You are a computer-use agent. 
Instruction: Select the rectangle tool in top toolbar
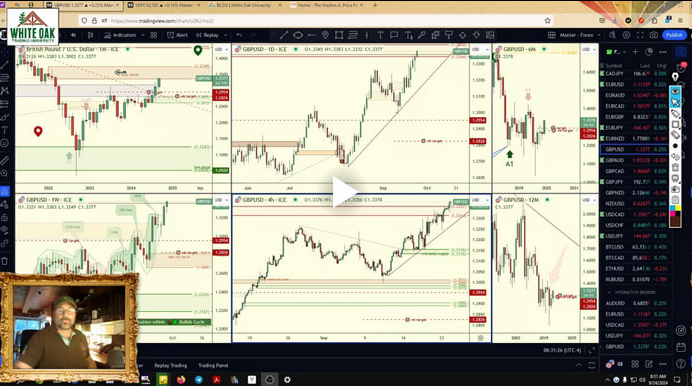[x=339, y=35]
